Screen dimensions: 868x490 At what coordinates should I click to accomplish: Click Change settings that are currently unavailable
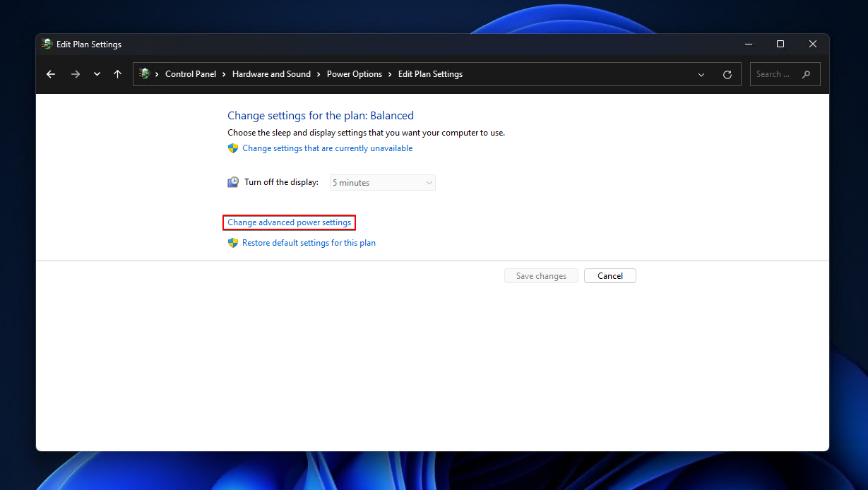[327, 148]
